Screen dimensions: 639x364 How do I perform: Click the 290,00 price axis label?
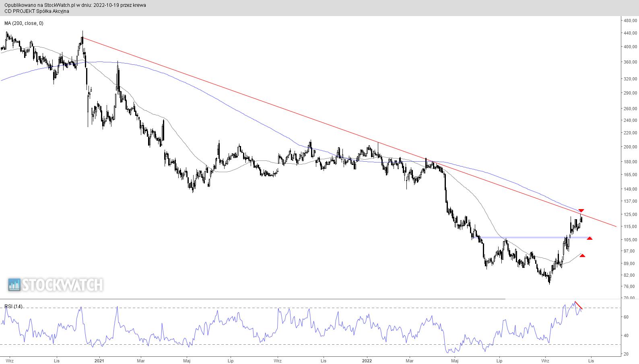pos(631,93)
